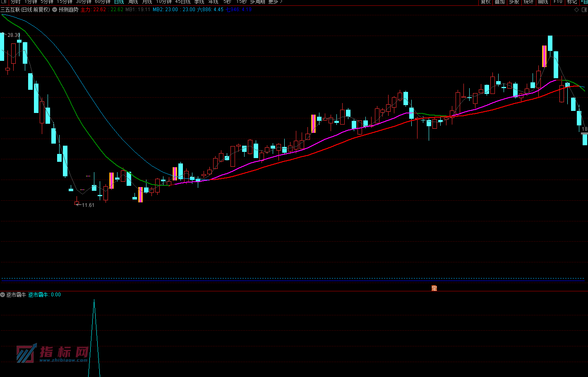Viewport: 588px width, 377px height.
Task: Select the 60分钟 period tab
Action: (x=103, y=2)
